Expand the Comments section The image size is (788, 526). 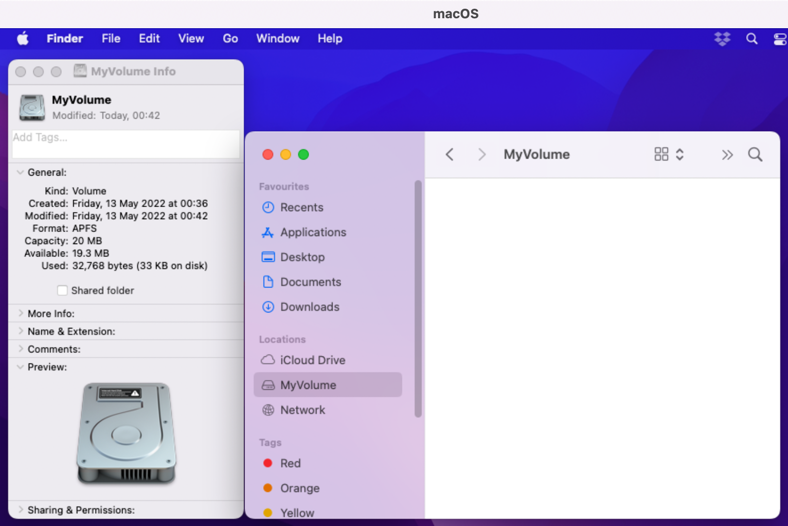point(21,350)
